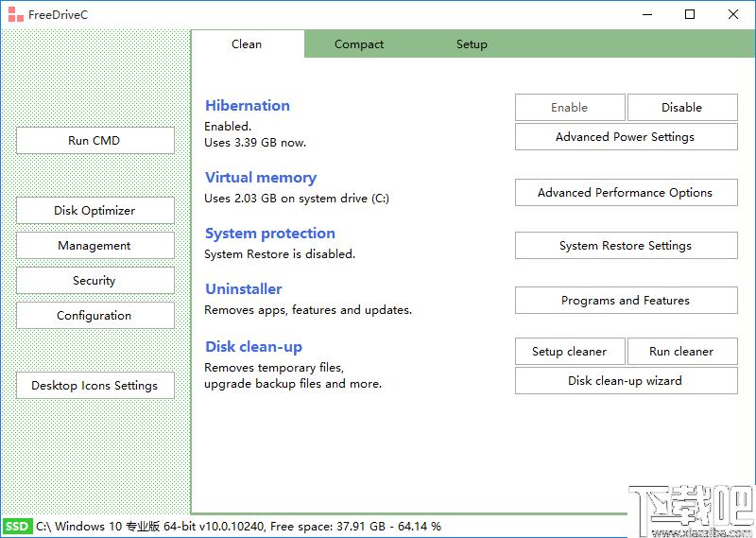Click the Disk clean-up heading
The height and width of the screenshot is (538, 756).
(x=253, y=347)
